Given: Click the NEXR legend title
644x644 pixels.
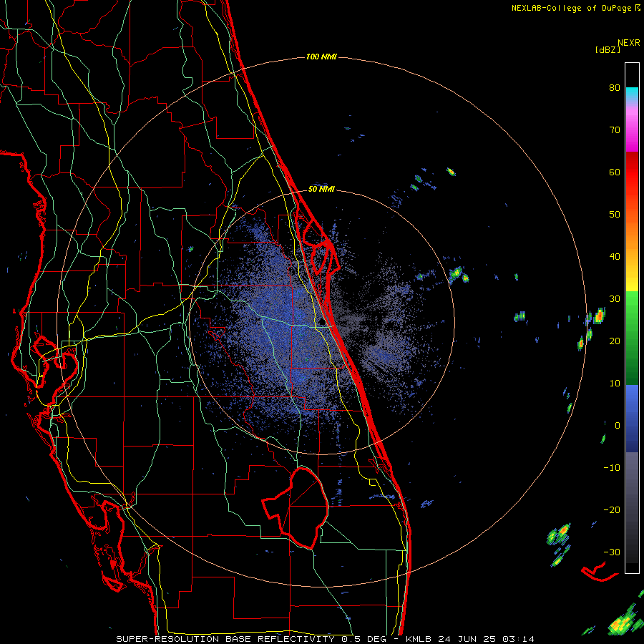Looking at the screenshot, I should tap(629, 43).
